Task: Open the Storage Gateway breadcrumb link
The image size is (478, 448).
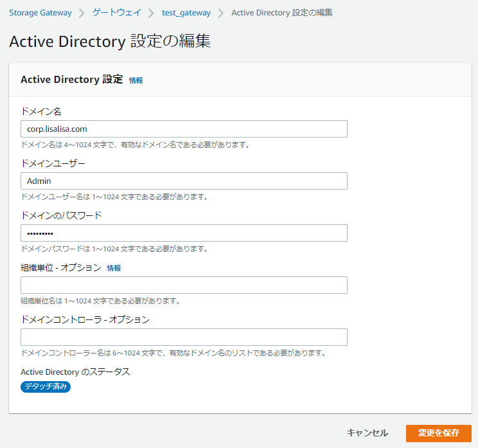Action: 40,13
